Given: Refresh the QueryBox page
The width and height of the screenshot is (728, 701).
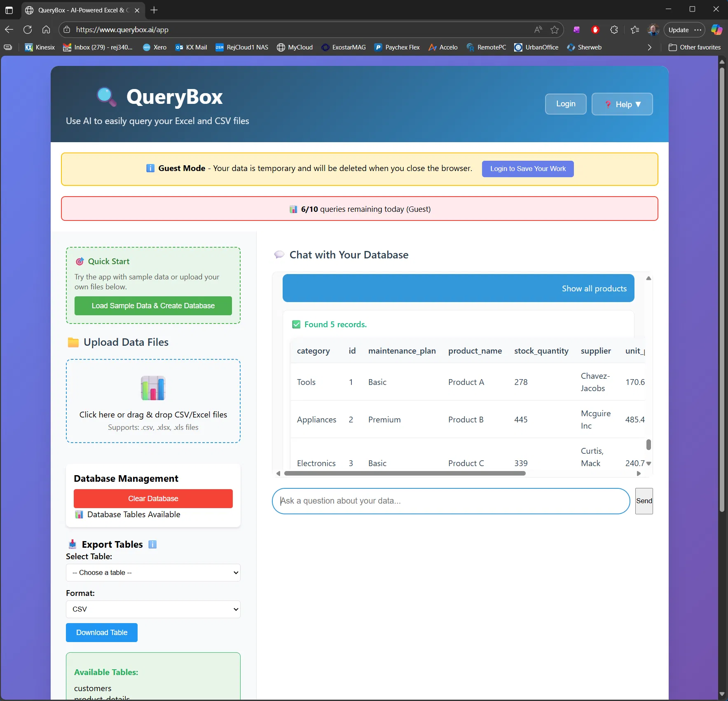Looking at the screenshot, I should tap(28, 29).
